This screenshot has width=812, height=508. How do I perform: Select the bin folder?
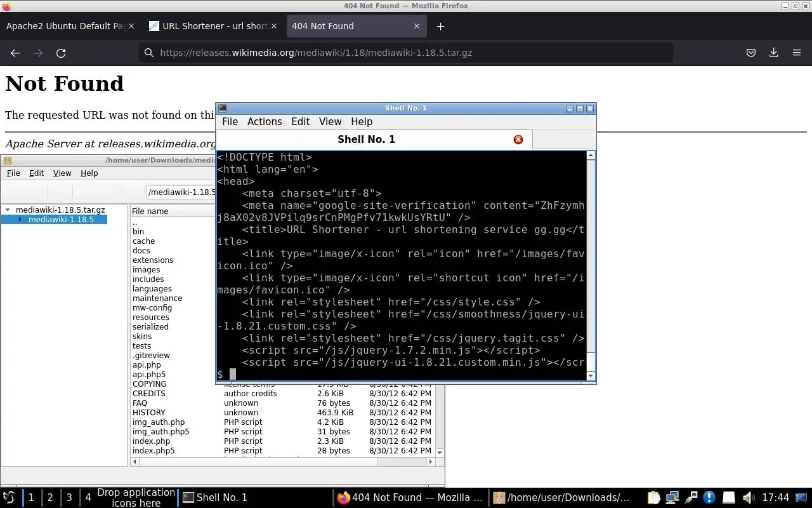click(138, 232)
